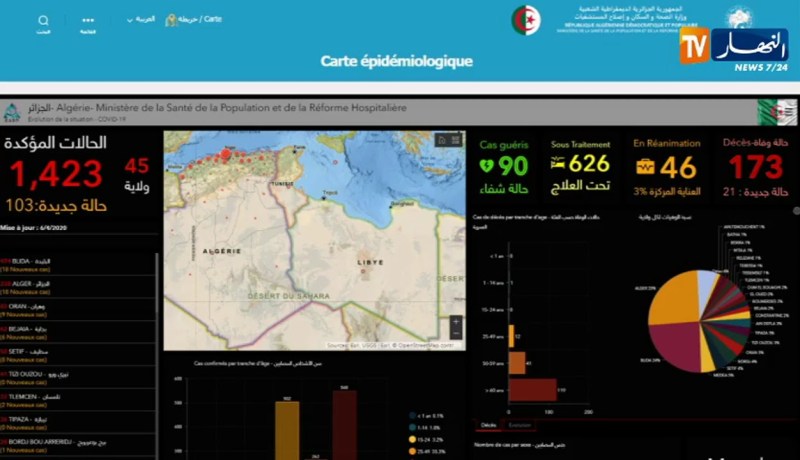The image size is (800, 460).
Task: Click the map home extent button
Action: click(x=442, y=140)
